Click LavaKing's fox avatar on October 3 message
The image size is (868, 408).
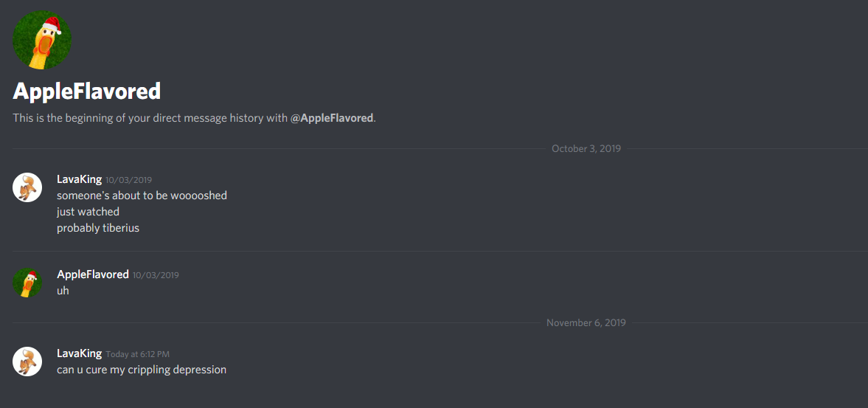point(27,187)
